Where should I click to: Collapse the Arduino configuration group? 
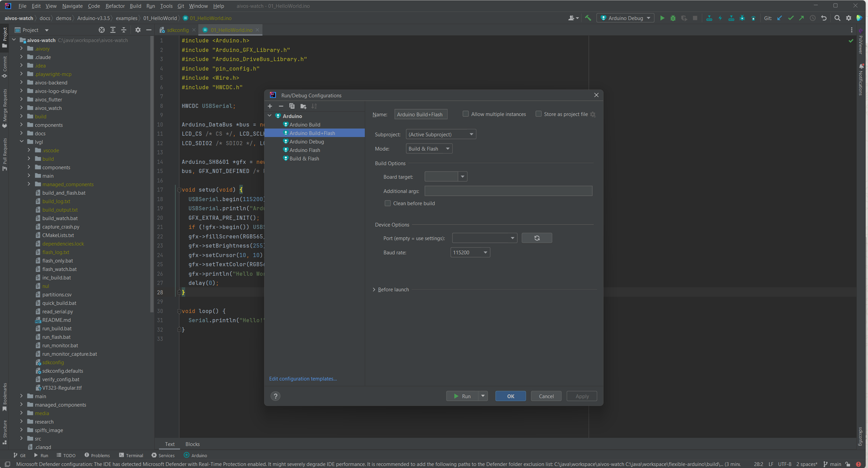click(270, 116)
